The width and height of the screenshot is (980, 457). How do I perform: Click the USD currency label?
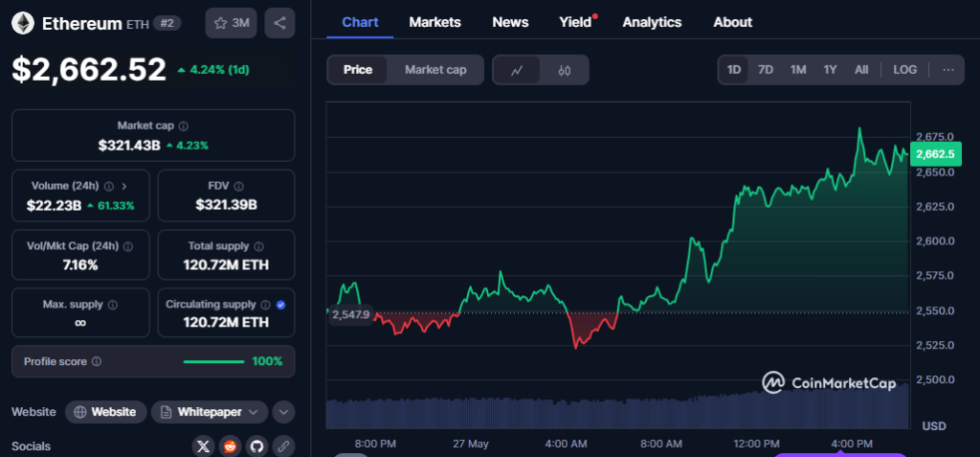coord(934,425)
